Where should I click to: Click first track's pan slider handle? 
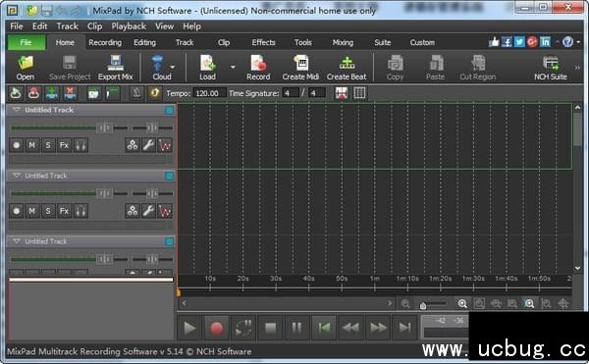pyautogui.click(x=152, y=128)
